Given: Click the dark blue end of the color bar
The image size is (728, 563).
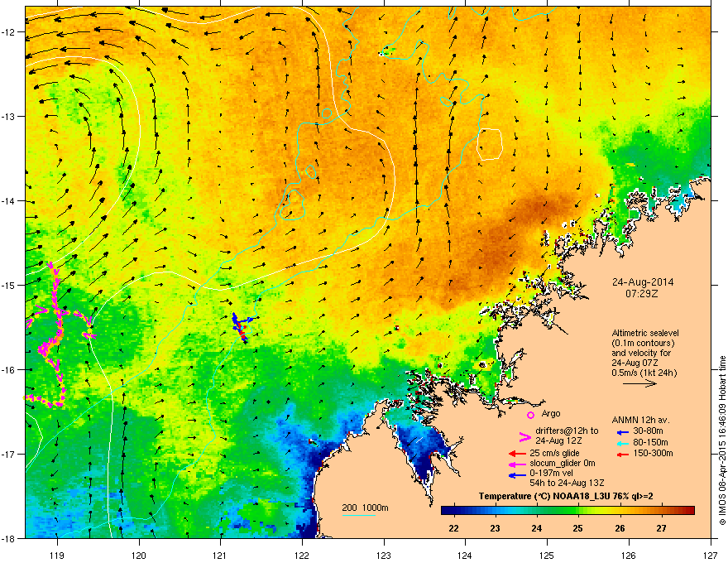Looking at the screenshot, I should point(446,511).
